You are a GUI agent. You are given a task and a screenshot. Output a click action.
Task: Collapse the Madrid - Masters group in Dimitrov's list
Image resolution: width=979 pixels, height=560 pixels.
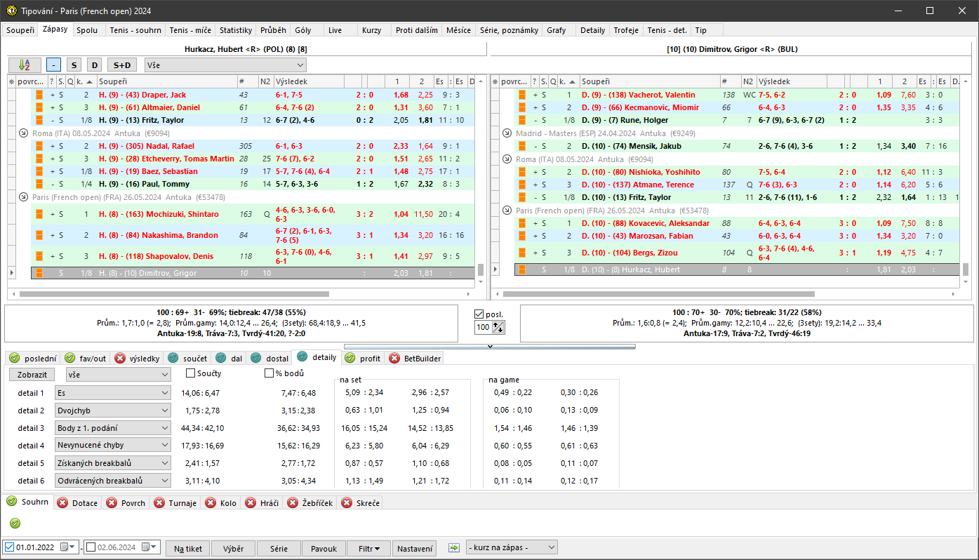(x=509, y=133)
